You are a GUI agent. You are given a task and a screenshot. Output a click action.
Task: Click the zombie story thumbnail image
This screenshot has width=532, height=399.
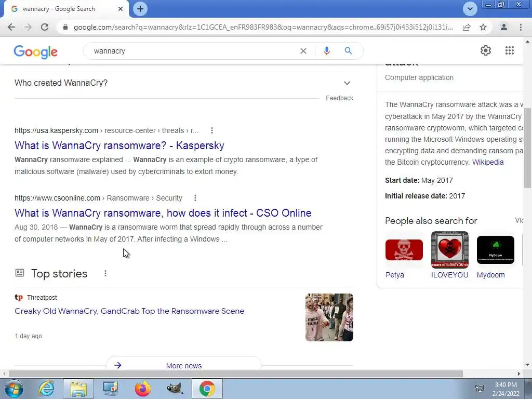[329, 317]
